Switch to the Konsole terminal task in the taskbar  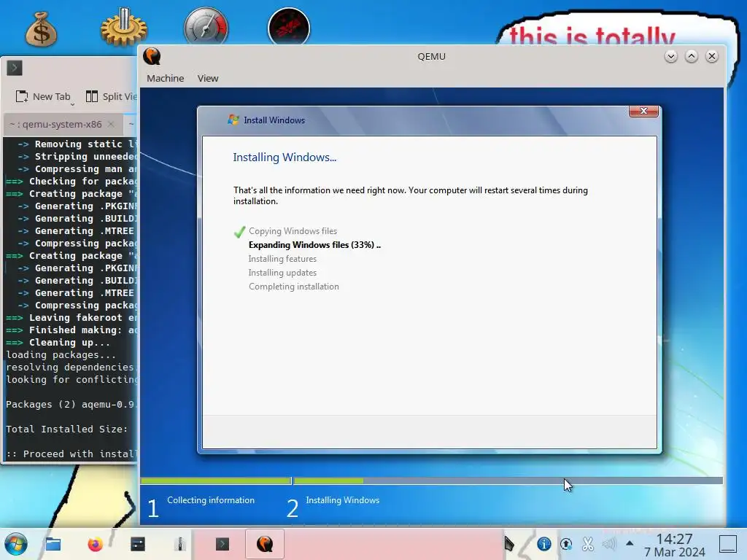tap(222, 544)
